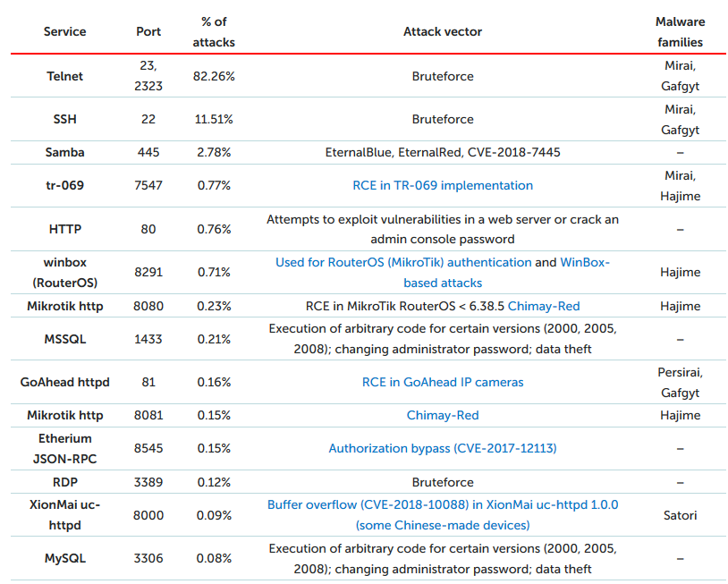Open the RCE in GoAhead IP cameras link
Image resolution: width=728 pixels, height=584 pixels.
[x=443, y=382]
